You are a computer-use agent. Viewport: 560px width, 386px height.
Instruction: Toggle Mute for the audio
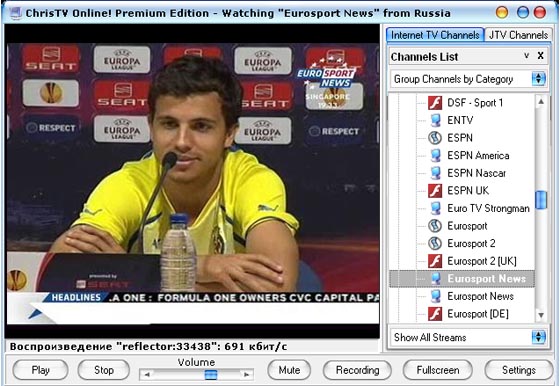[289, 370]
